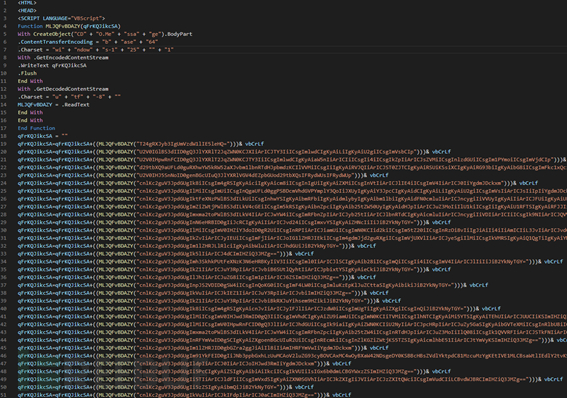Click line number 35 in the gutter

(x=4, y=269)
